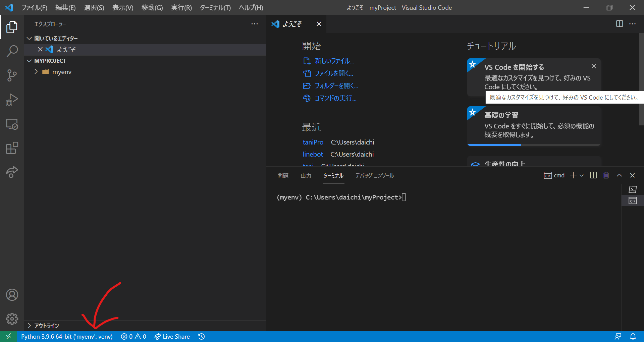Open recent project taniPro

click(x=313, y=142)
